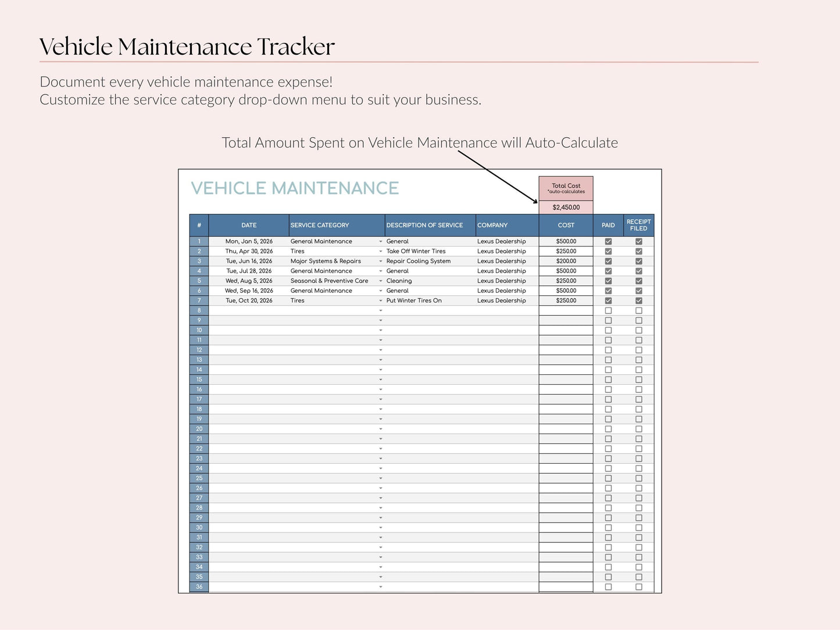Click the DESCRIPTION OF SERVICE column header

pos(430,225)
